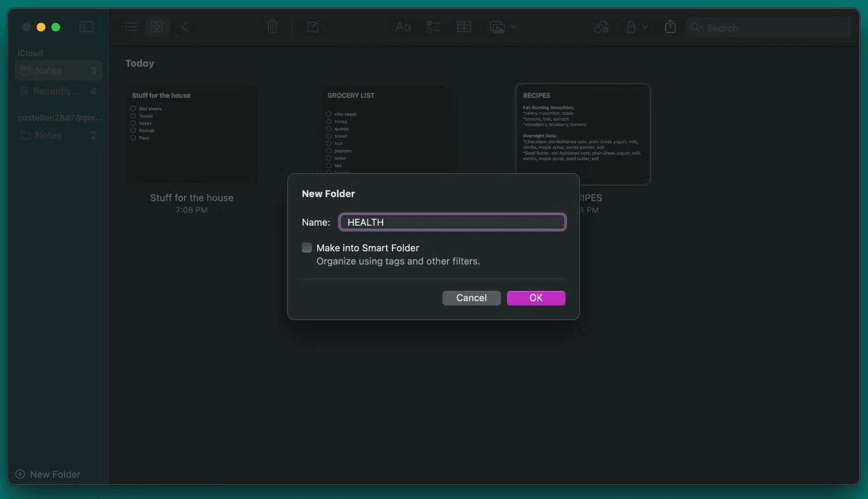Check the quinoa item circle
This screenshot has height=499, width=868.
pyautogui.click(x=329, y=129)
